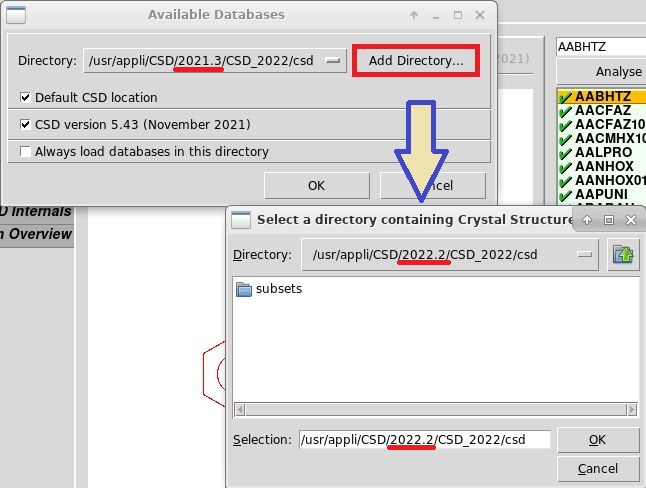Select AALPRO entry in refcode list

coord(602,152)
